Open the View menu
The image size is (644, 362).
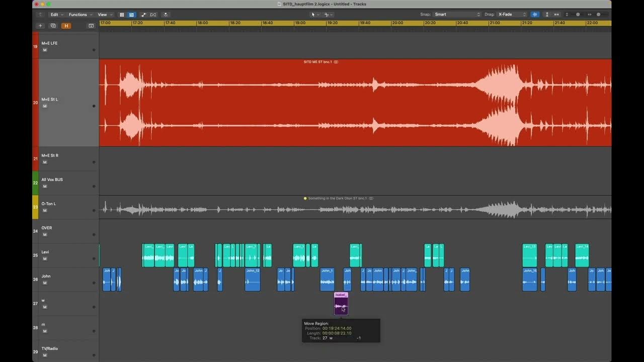click(x=104, y=15)
